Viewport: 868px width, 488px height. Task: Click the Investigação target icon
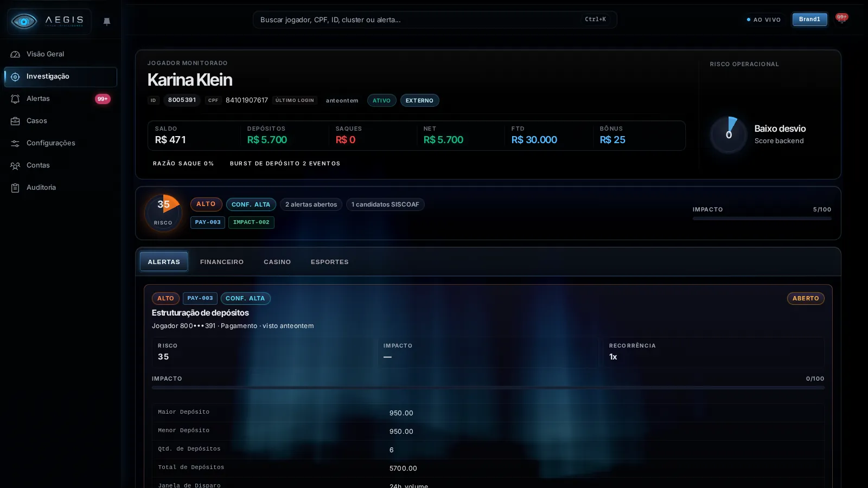click(15, 76)
